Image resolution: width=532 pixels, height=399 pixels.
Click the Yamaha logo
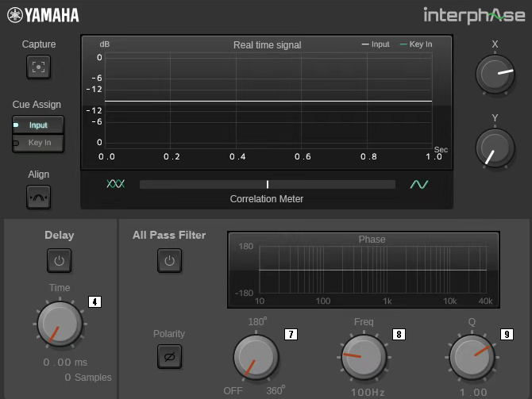pos(43,15)
